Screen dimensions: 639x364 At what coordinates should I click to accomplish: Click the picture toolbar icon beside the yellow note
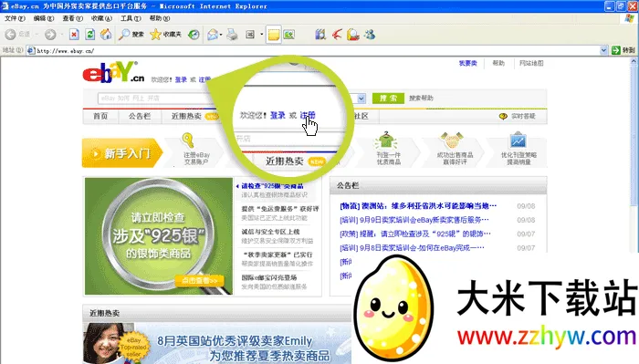pyautogui.click(x=289, y=35)
